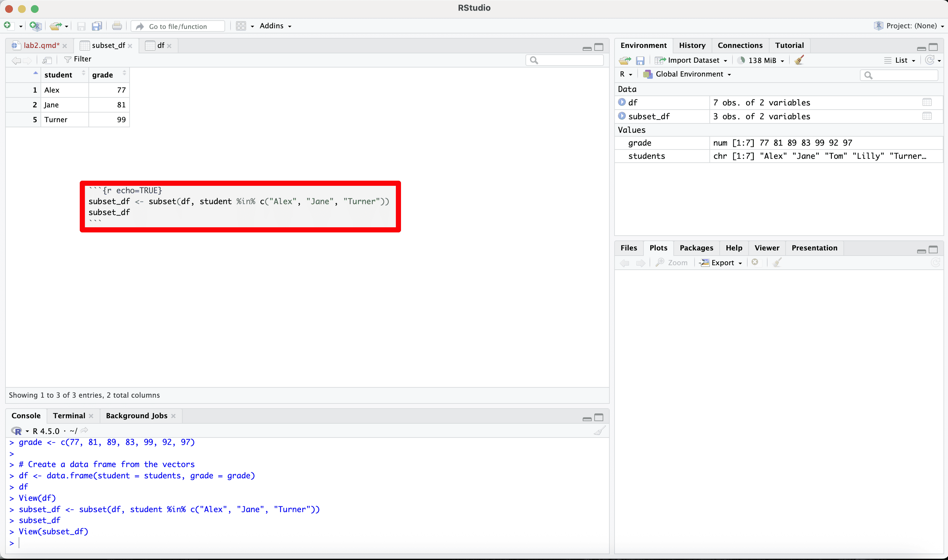Expand the df object blue arrow
Image resolution: width=948 pixels, height=560 pixels.
coord(622,102)
